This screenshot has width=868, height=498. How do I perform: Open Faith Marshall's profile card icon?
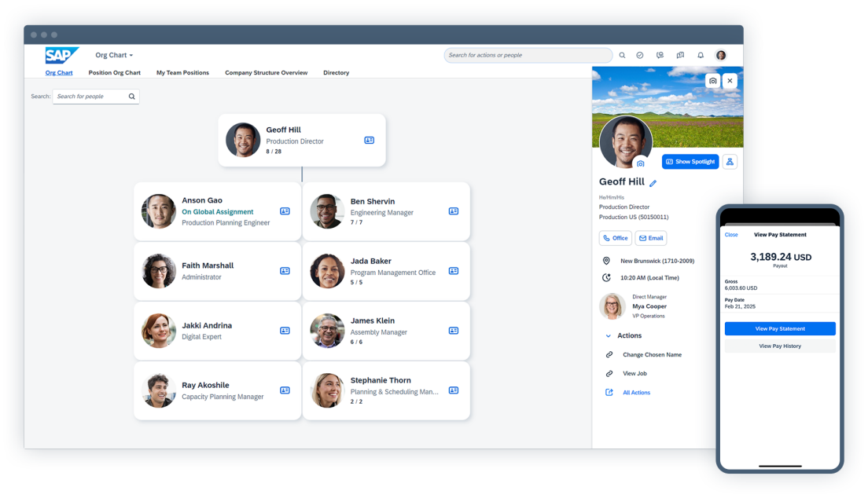tap(285, 271)
